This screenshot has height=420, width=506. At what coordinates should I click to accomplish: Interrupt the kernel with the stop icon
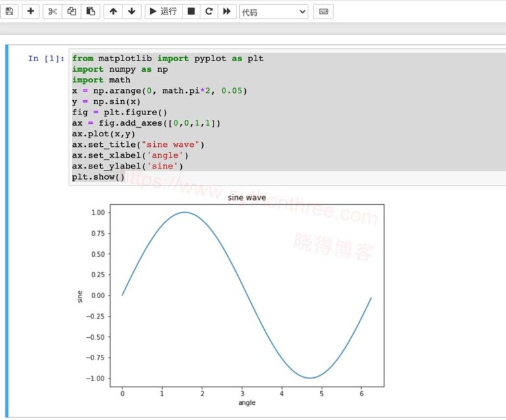point(191,11)
